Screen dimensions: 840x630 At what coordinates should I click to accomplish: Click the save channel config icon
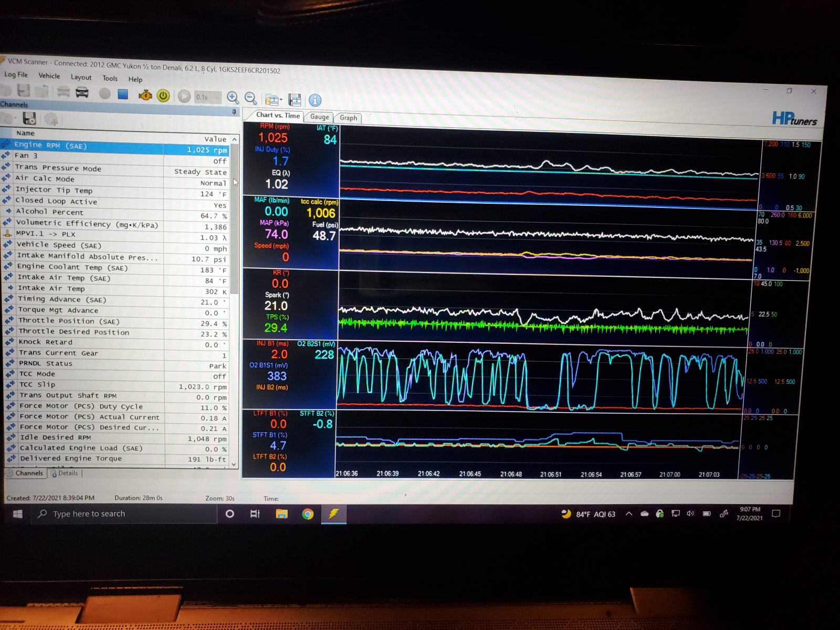[29, 118]
